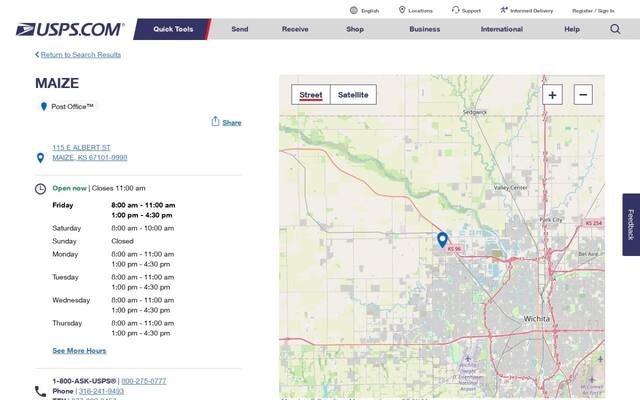640x400 pixels.
Task: Click the phone handset icon
Action: click(40, 391)
